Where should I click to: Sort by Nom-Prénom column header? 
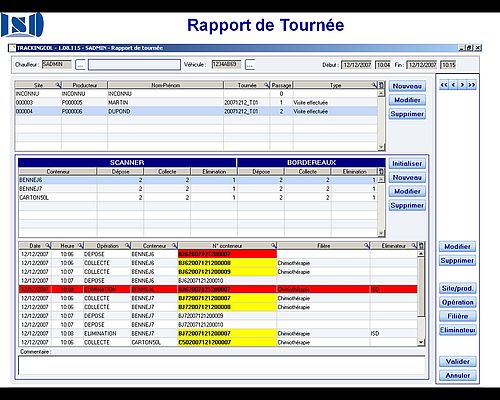(x=165, y=85)
